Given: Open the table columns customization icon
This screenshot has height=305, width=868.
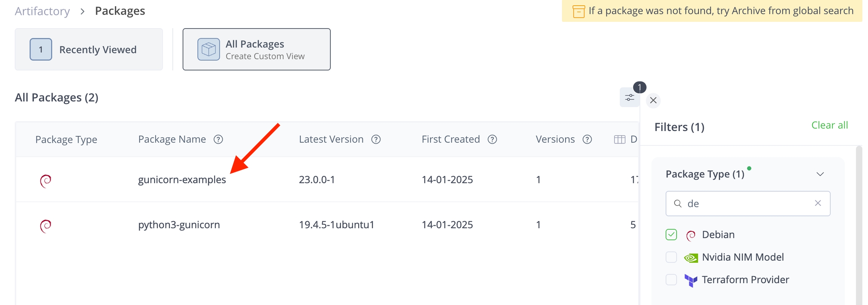Looking at the screenshot, I should pyautogui.click(x=619, y=139).
